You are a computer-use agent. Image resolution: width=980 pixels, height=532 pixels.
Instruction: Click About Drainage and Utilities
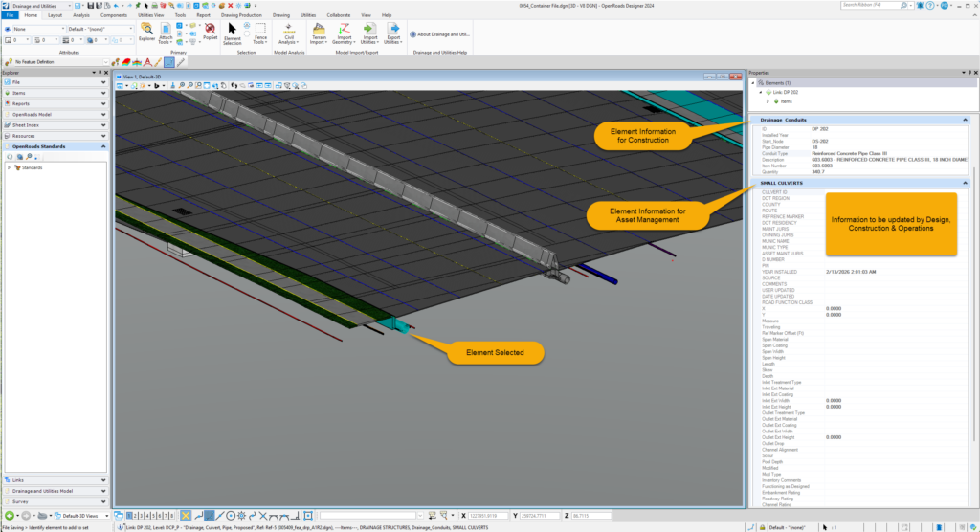(439, 34)
